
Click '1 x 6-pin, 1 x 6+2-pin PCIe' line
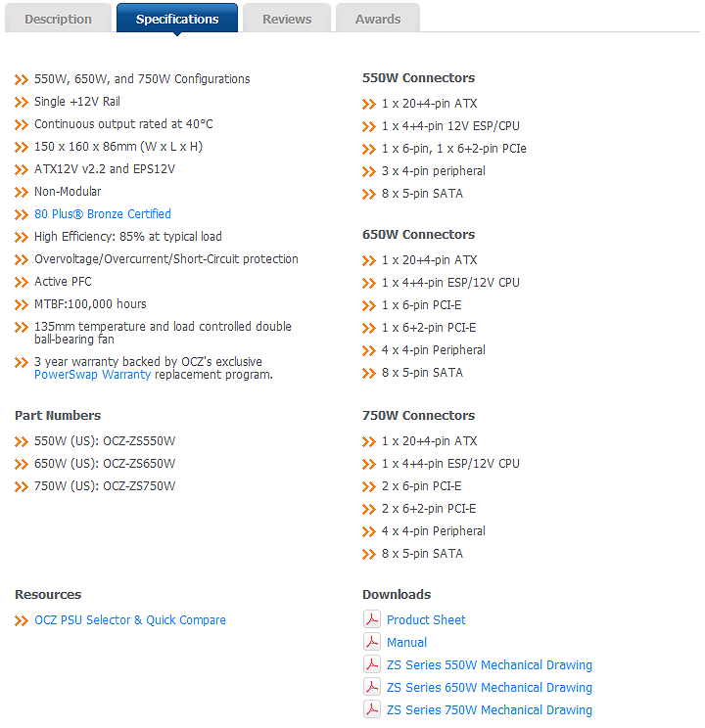click(454, 149)
